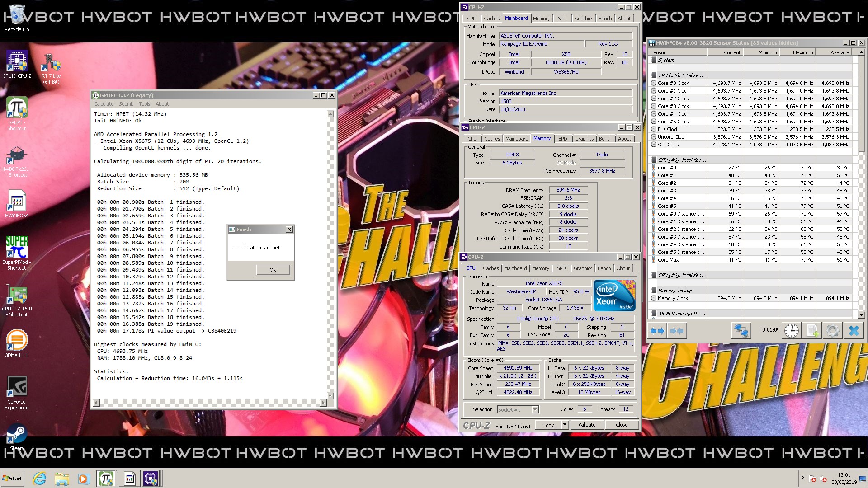The image size is (868, 488).
Task: Click the HWiNFO blue X close sensors icon
Action: coord(854,331)
